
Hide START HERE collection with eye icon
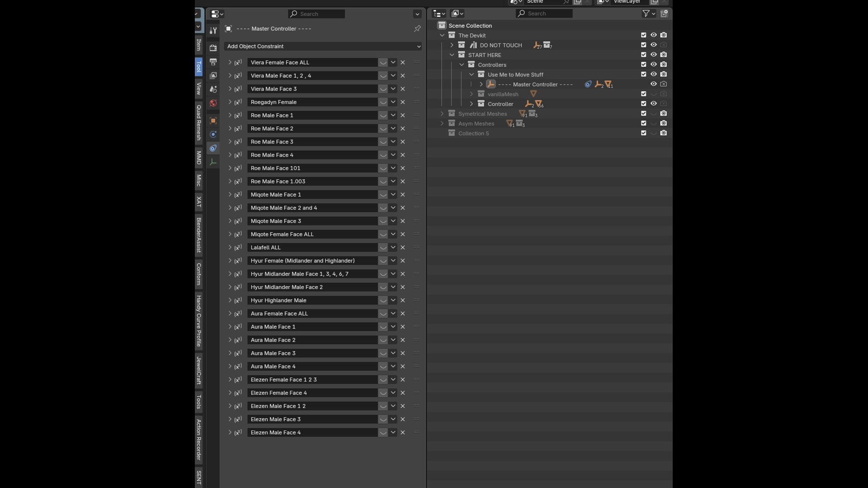(x=654, y=55)
